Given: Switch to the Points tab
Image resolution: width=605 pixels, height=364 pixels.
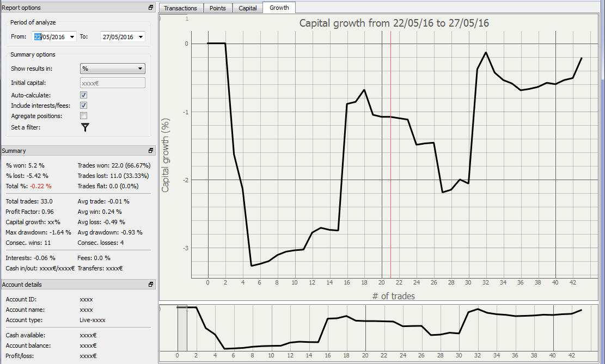Looking at the screenshot, I should click(218, 8).
